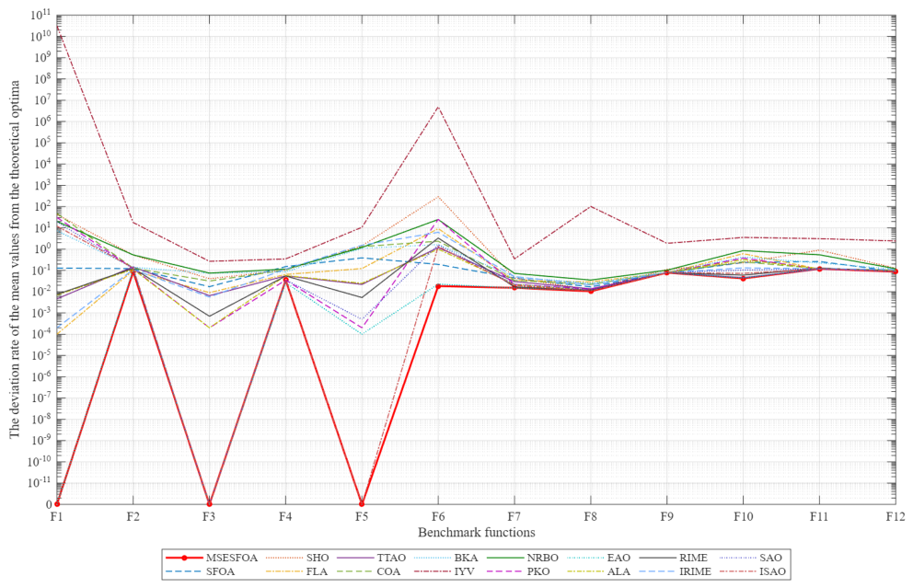The width and height of the screenshot is (913, 588).
Task: Click the F1 x-axis tick label
Action: pyautogui.click(x=56, y=516)
